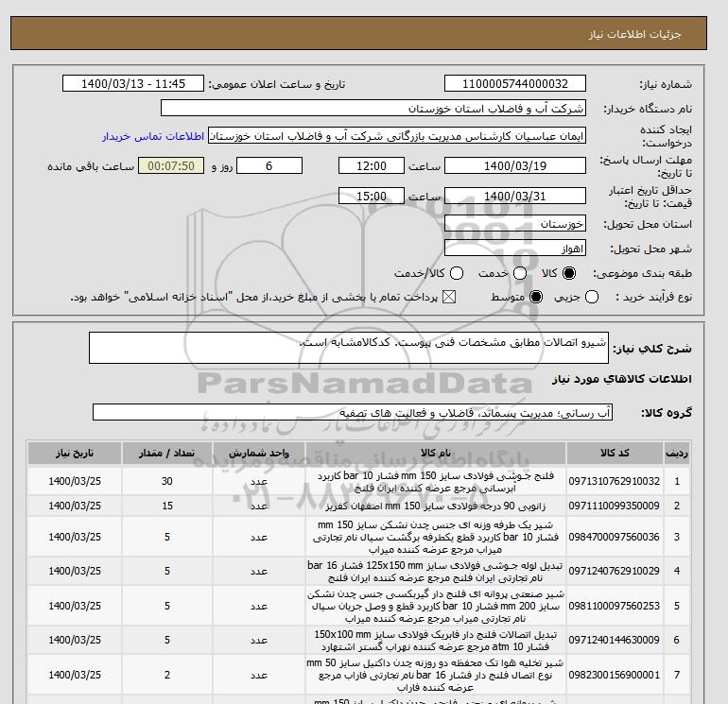The width and height of the screenshot is (728, 704).
Task: Click the announcement date field 1400/03/13 - 11:45
Action: click(133, 83)
